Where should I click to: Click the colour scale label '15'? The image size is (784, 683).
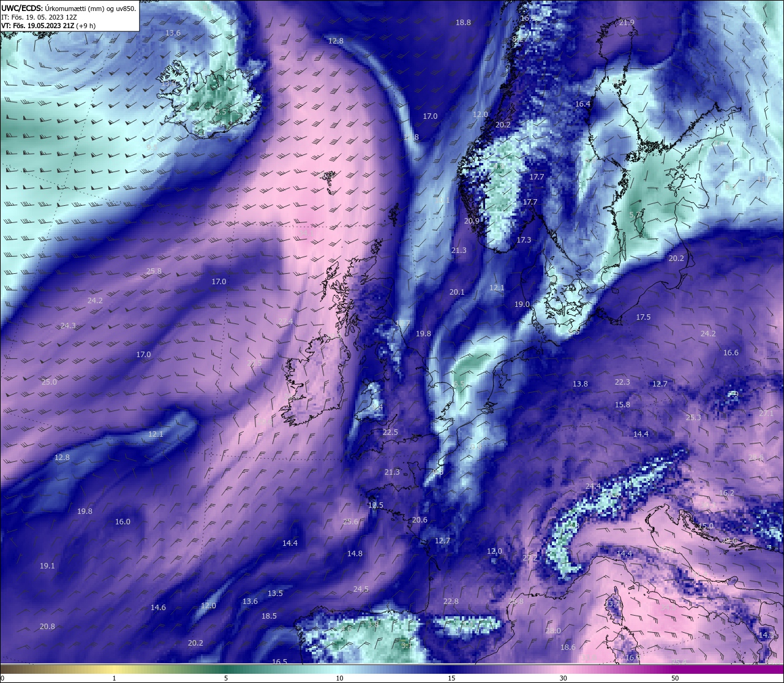[451, 678]
